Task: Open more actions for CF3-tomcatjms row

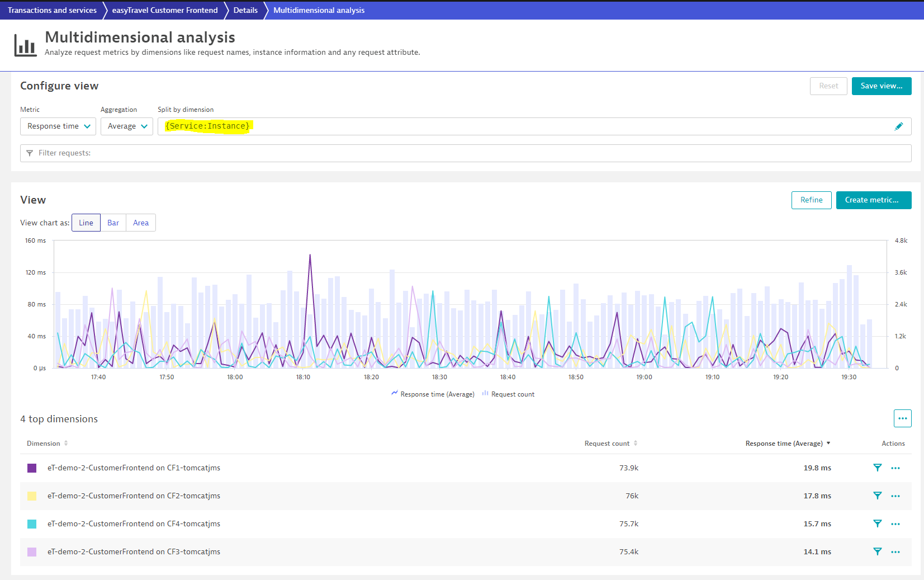Action: 895,552
